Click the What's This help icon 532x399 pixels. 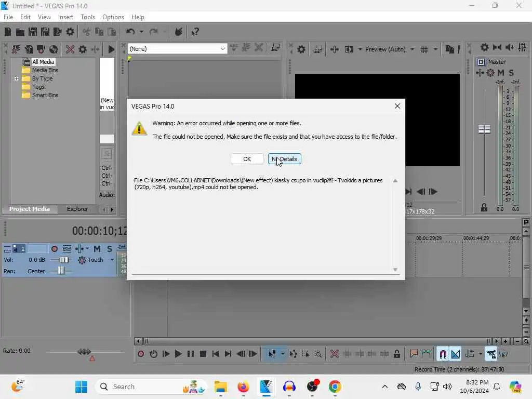(195, 32)
